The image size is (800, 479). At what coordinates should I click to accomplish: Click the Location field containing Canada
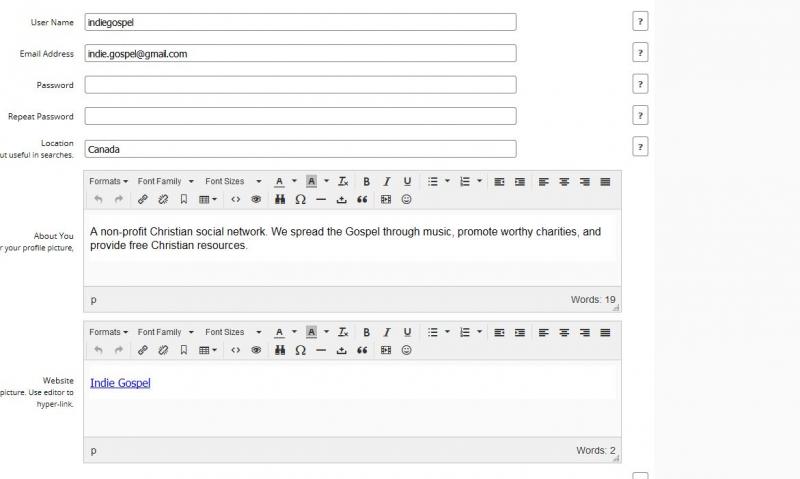pyautogui.click(x=301, y=149)
